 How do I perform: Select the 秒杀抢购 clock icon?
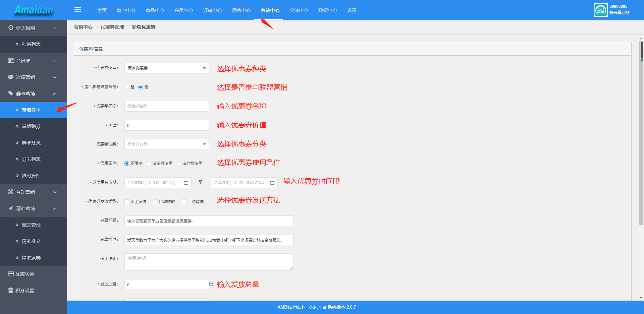click(x=11, y=27)
